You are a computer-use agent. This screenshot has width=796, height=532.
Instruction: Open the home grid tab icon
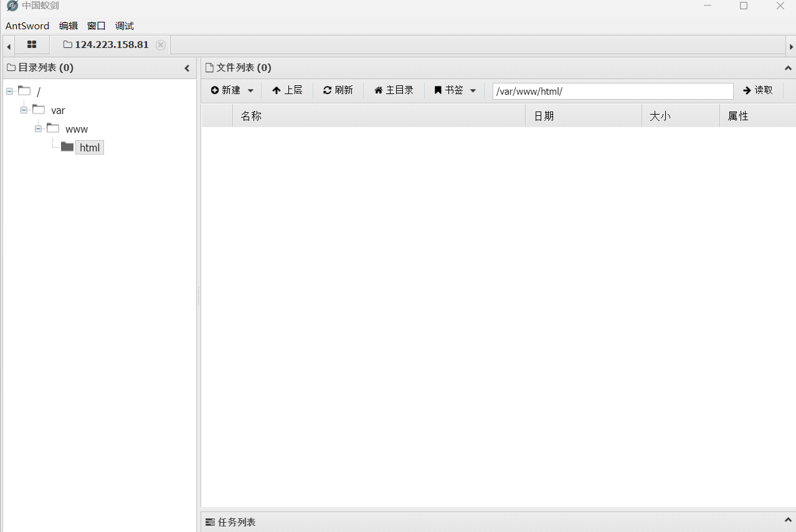[32, 45]
